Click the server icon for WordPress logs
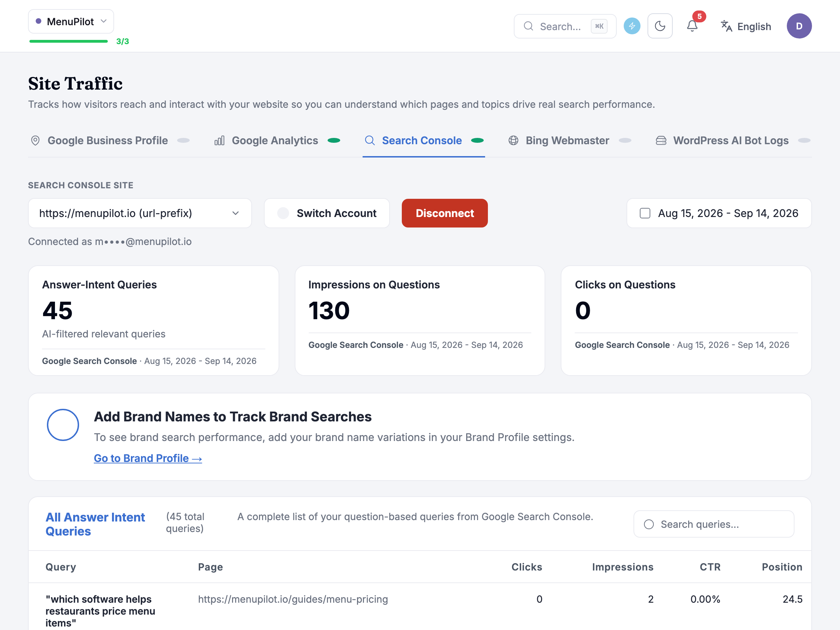840x630 pixels. 661,140
